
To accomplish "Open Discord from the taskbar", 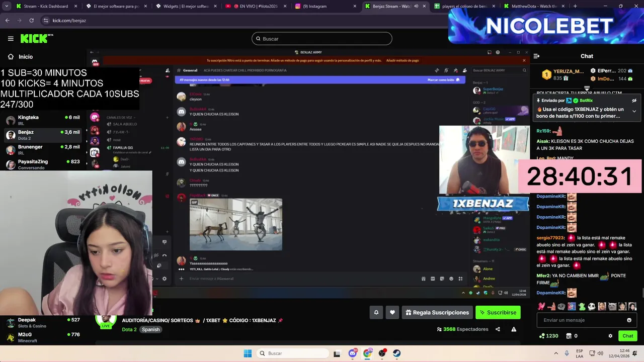I will click(x=352, y=353).
